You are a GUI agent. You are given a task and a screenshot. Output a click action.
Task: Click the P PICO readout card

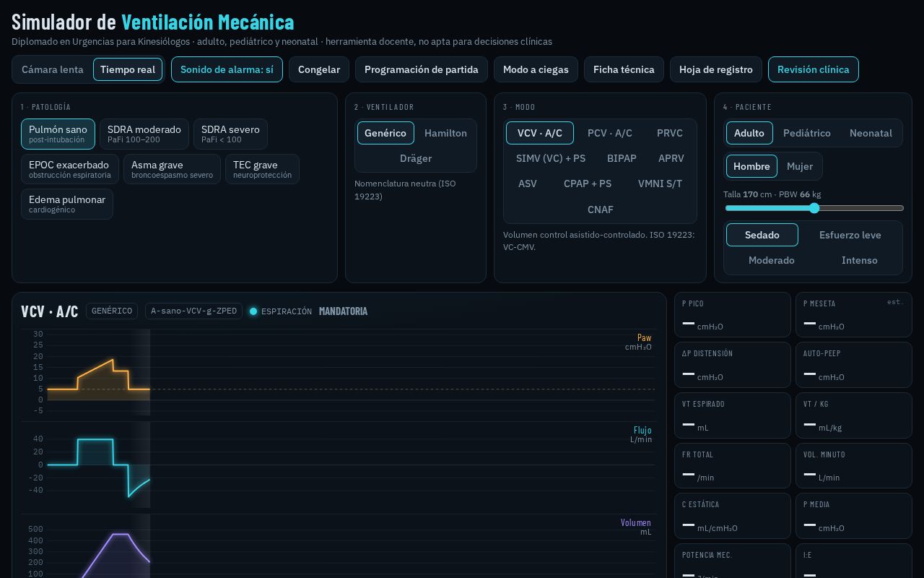[733, 314]
